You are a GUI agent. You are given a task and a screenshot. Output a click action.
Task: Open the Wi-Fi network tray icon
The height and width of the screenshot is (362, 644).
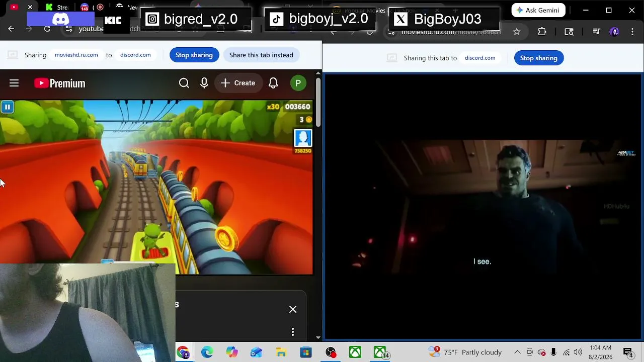coord(567,352)
